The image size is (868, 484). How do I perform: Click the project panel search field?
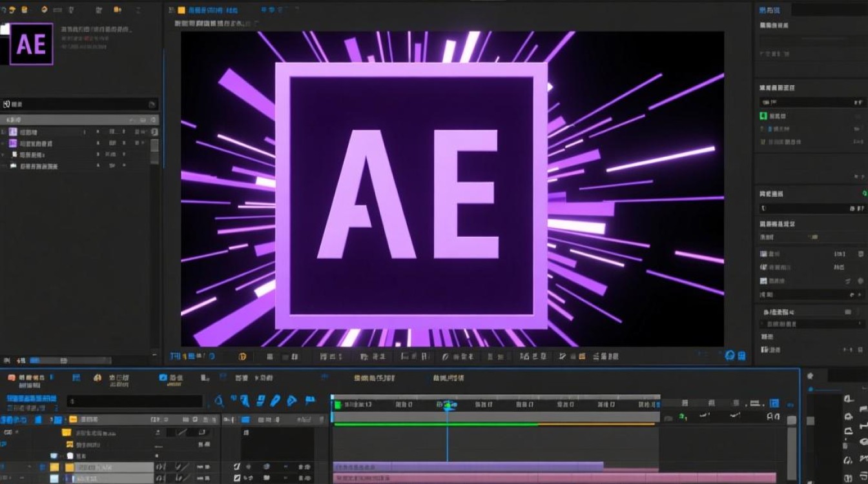pyautogui.click(x=79, y=104)
